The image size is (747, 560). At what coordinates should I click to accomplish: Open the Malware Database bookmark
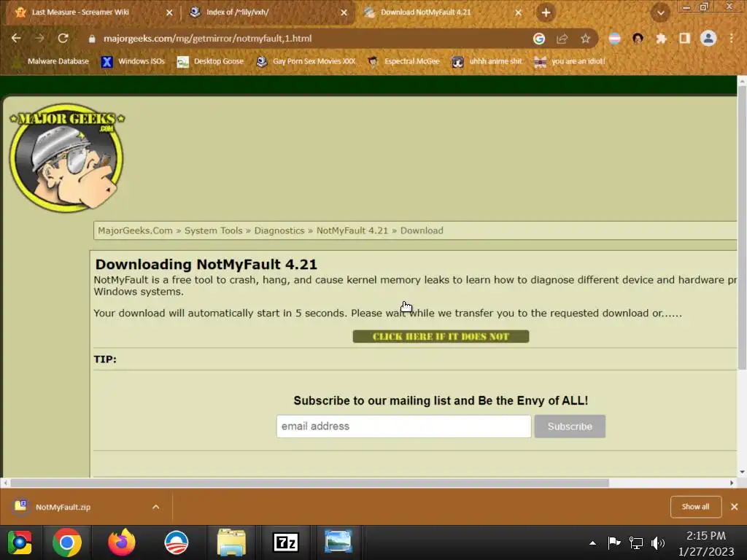point(50,61)
